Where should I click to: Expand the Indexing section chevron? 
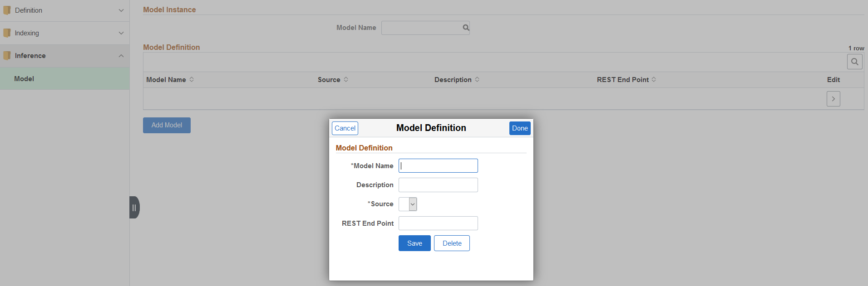121,33
